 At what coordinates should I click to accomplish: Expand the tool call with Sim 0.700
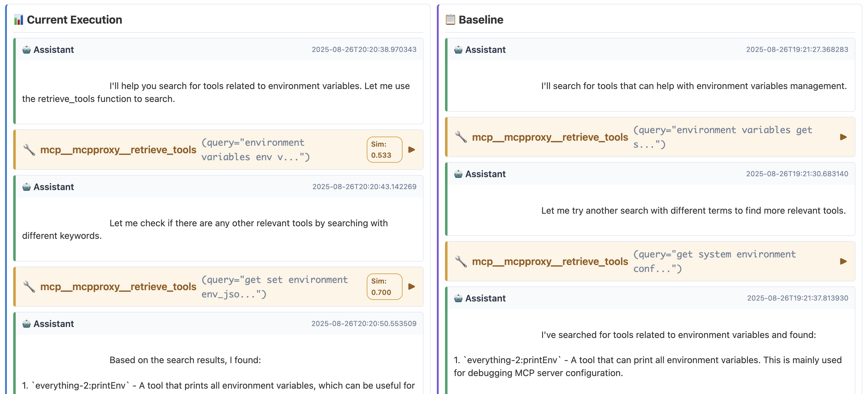tap(412, 286)
